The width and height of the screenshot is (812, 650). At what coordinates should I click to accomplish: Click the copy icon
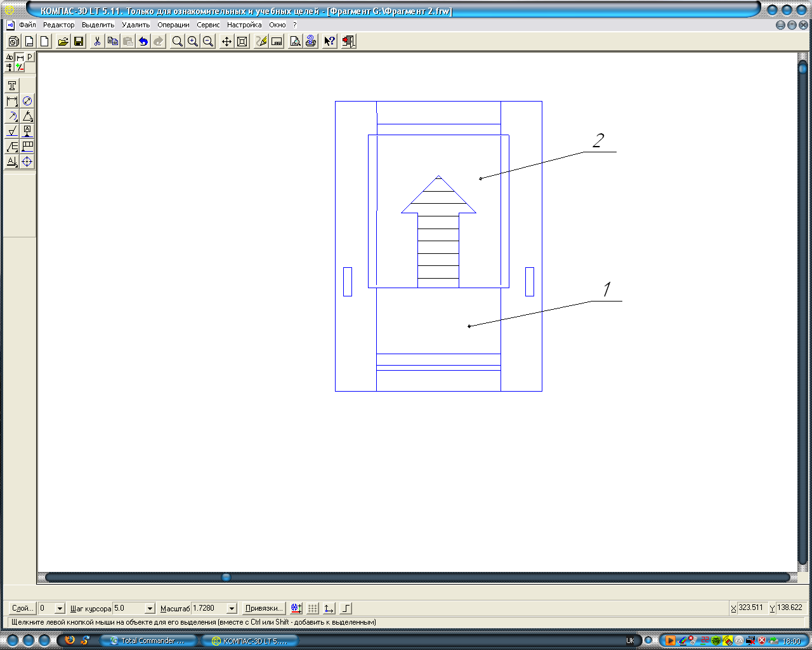[113, 41]
